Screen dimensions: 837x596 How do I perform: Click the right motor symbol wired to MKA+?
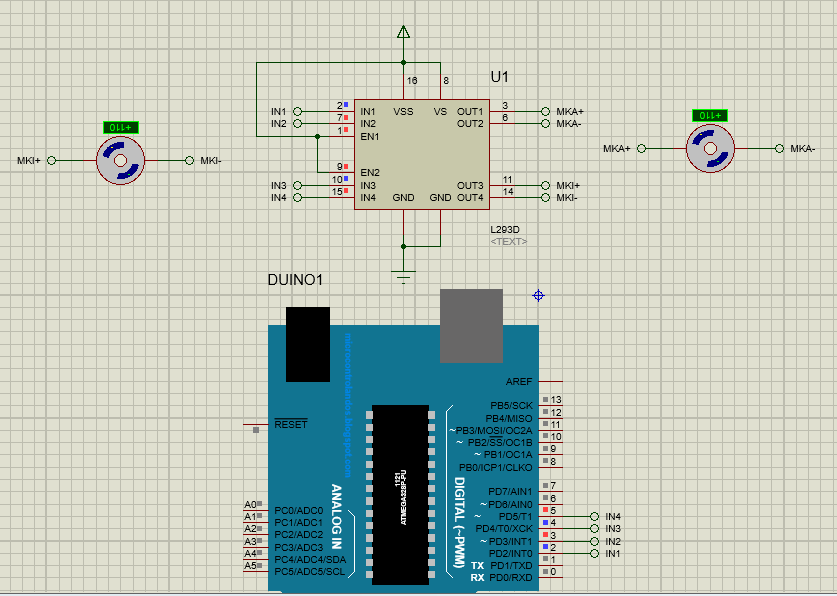(x=710, y=148)
